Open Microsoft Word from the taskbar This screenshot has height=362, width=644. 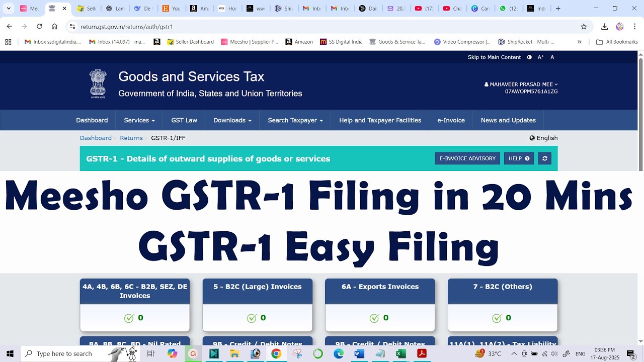click(359, 354)
